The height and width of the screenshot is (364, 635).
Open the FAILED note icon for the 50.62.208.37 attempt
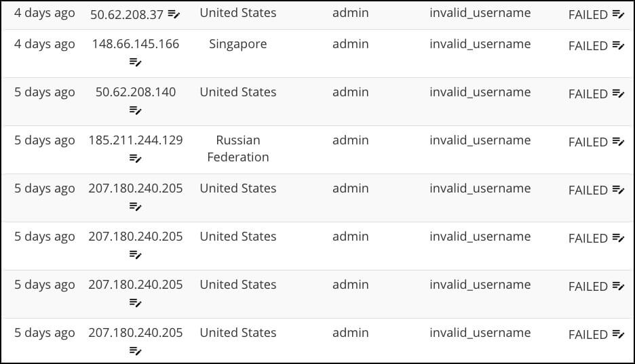click(x=618, y=14)
